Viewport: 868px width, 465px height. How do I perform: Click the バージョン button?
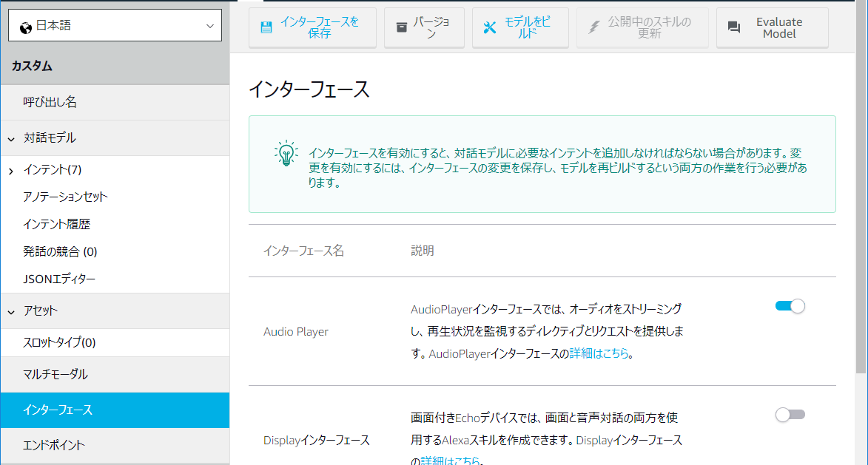pyautogui.click(x=424, y=27)
